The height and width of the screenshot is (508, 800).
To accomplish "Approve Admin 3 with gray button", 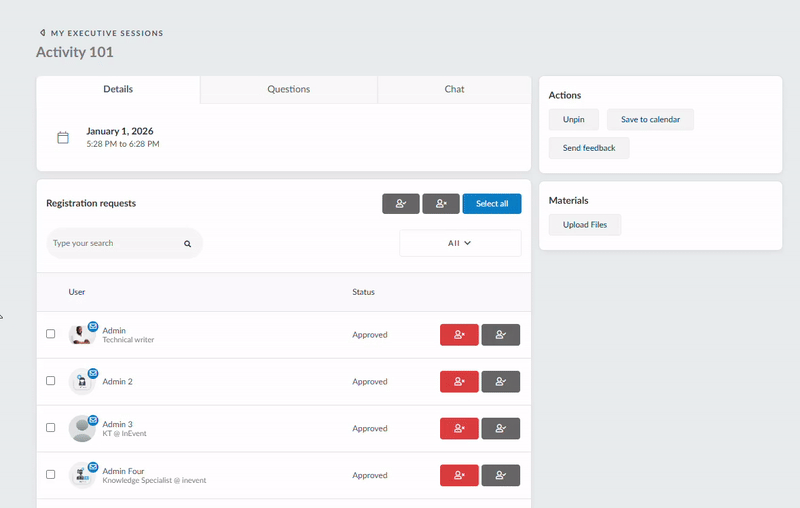I will [x=501, y=428].
